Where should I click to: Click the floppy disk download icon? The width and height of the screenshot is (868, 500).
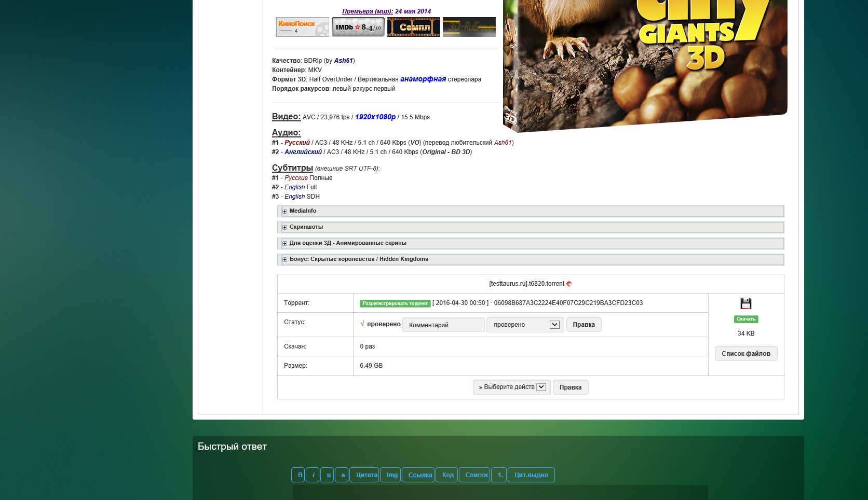coord(745,303)
